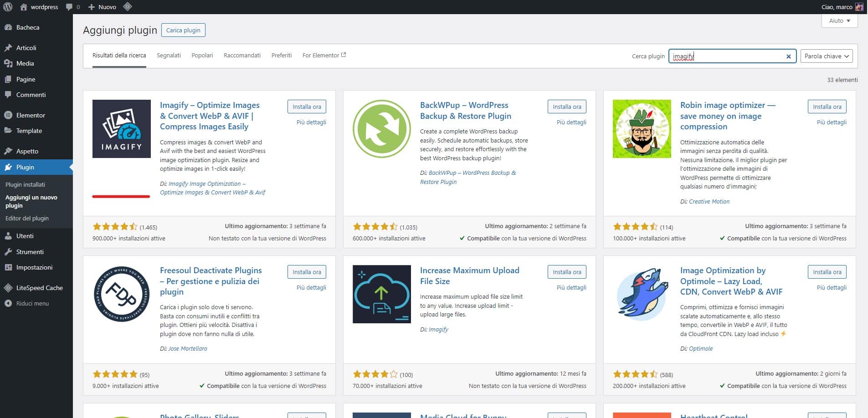The height and width of the screenshot is (418, 868).
Task: Open Editor del plugin submenu
Action: tap(27, 218)
